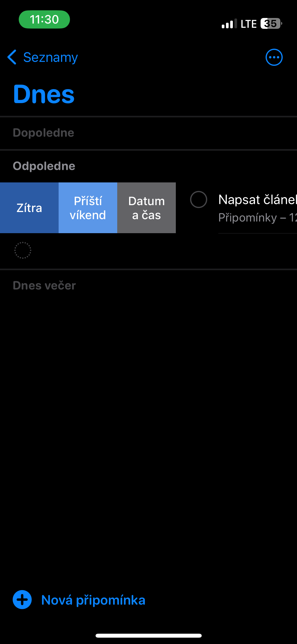Screen dimensions: 297x644
Task: Tap the back chevron arrow
Action: pos(12,57)
